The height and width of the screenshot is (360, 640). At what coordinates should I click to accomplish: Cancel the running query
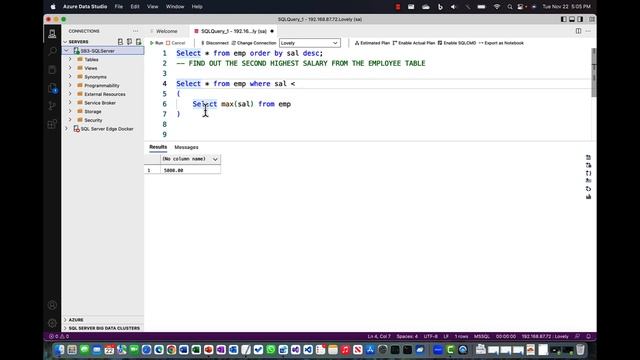[x=176, y=43]
